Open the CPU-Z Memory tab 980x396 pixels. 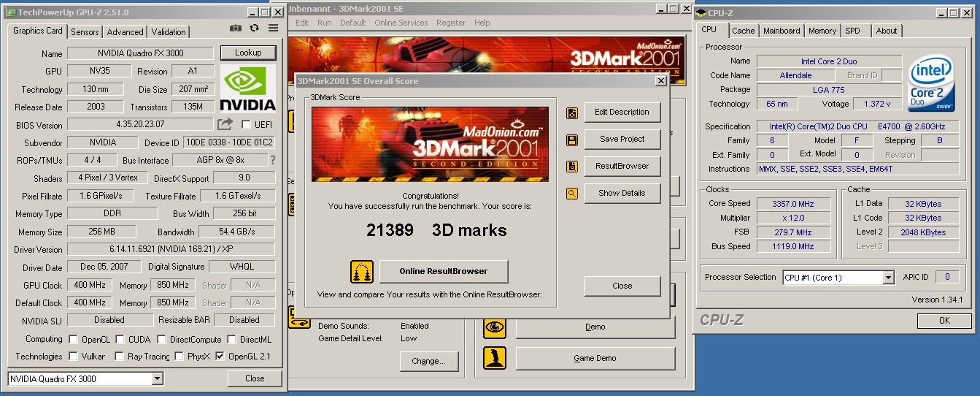pyautogui.click(x=822, y=31)
